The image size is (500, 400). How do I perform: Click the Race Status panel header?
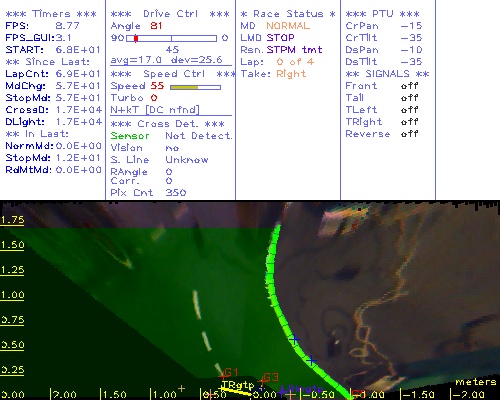288,14
